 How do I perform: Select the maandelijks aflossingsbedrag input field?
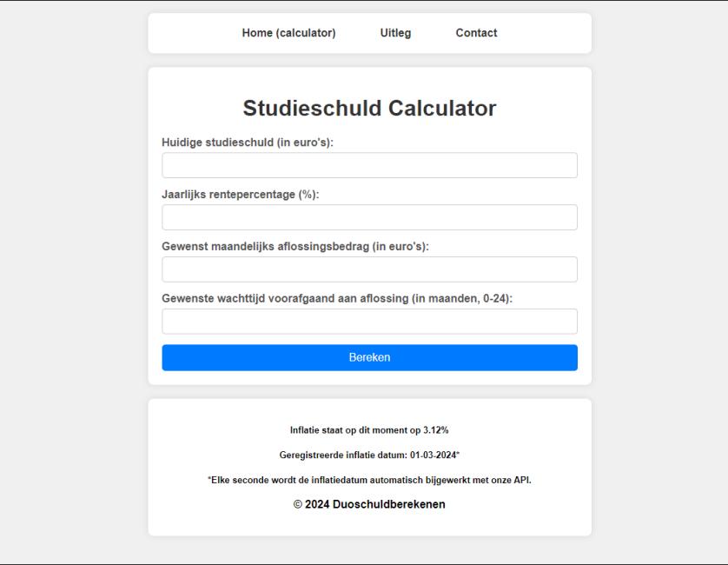(369, 269)
